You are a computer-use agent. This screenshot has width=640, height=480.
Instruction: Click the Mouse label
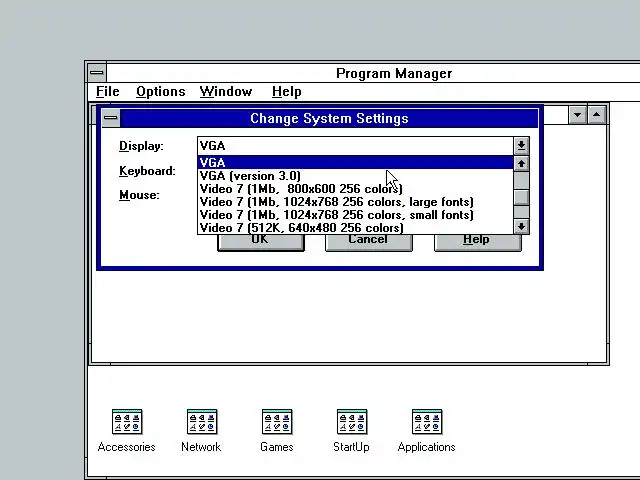pos(139,195)
